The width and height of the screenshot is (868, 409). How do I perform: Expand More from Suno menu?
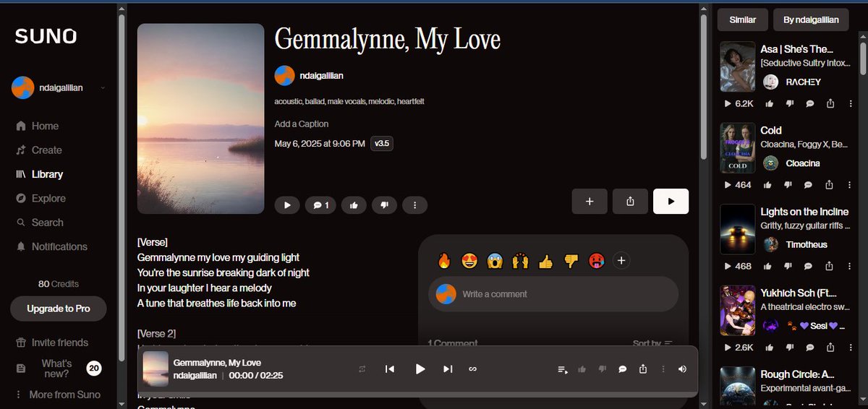click(x=58, y=395)
